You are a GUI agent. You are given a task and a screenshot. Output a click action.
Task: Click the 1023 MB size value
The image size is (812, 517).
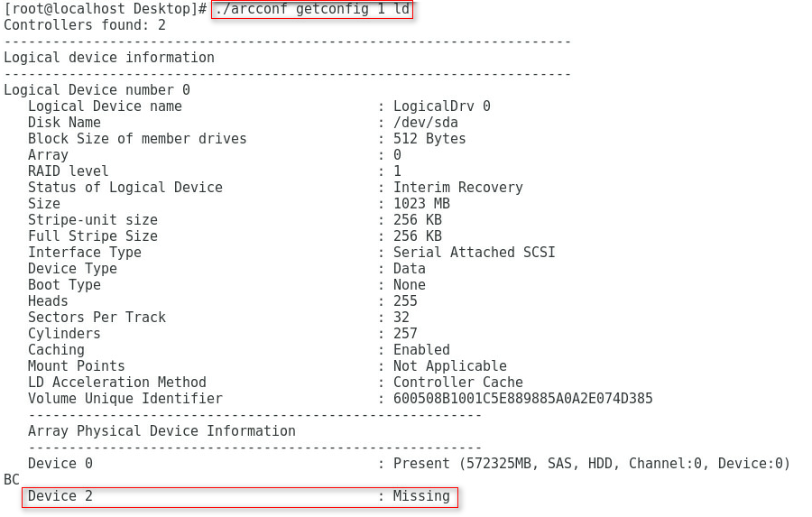[x=421, y=204]
